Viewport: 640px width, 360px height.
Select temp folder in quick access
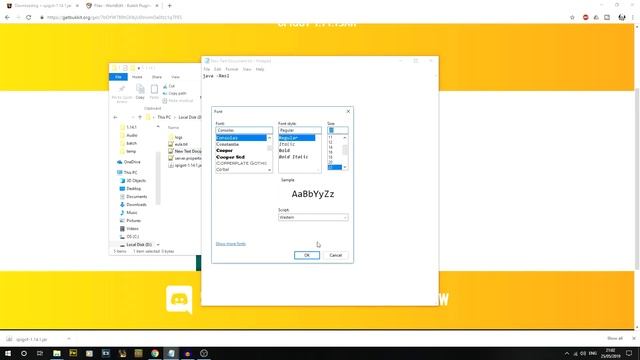[128, 151]
